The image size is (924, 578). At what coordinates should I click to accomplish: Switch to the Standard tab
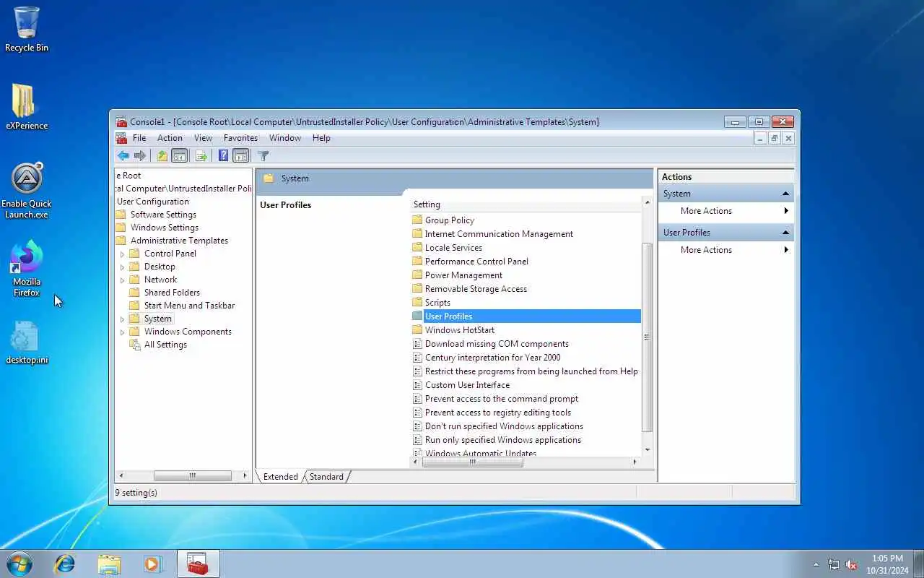pyautogui.click(x=326, y=477)
